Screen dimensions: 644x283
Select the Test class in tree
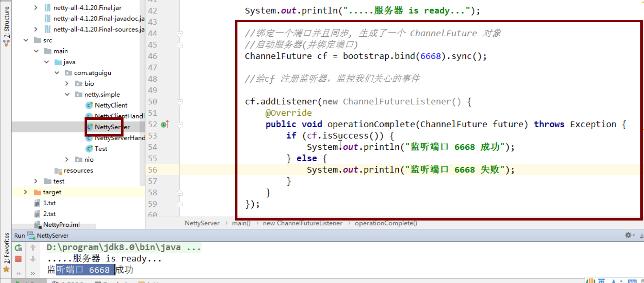point(101,149)
